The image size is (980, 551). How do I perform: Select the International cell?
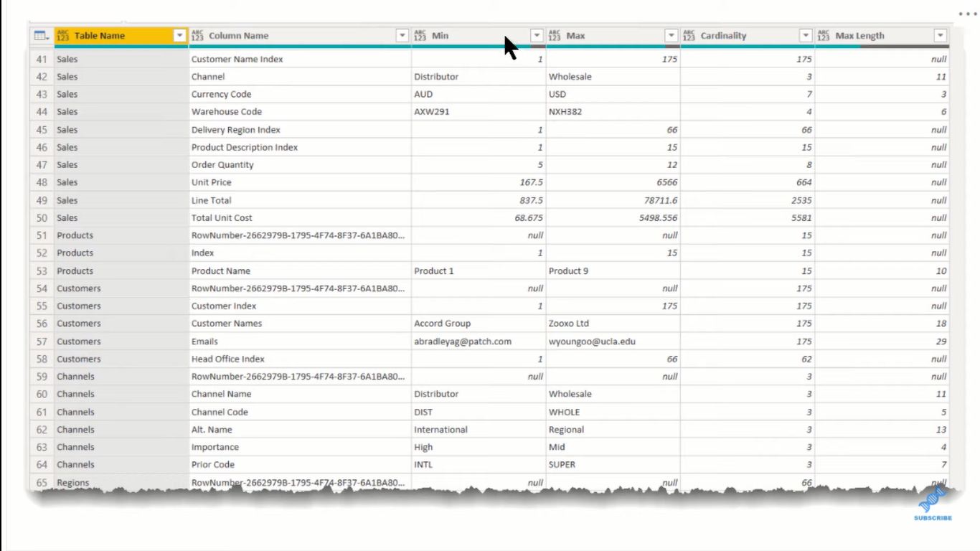point(479,430)
